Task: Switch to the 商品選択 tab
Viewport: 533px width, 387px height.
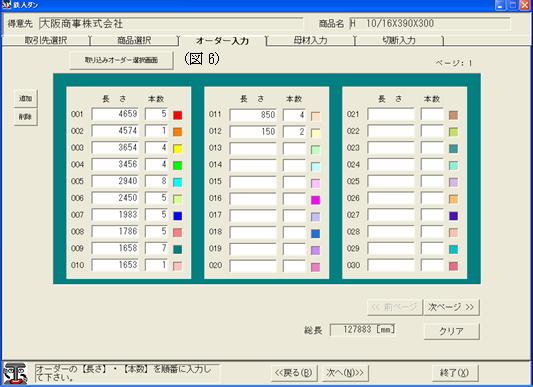Action: click(134, 40)
